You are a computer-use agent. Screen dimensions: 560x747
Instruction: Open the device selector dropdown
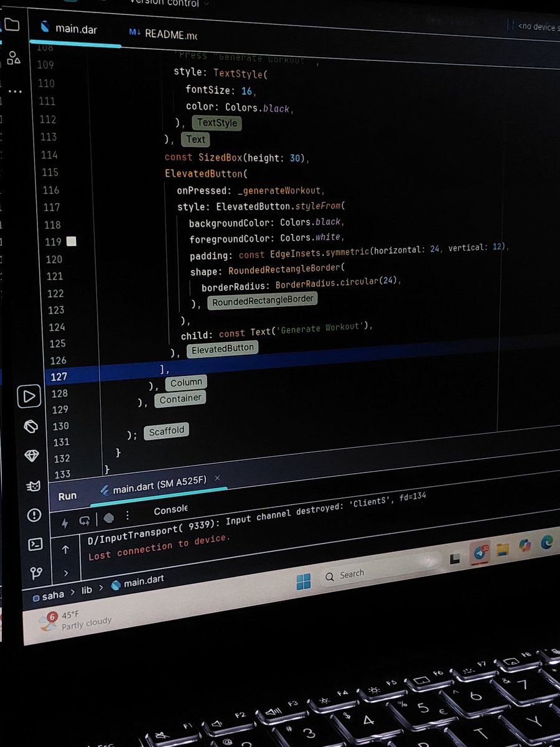coord(535,27)
